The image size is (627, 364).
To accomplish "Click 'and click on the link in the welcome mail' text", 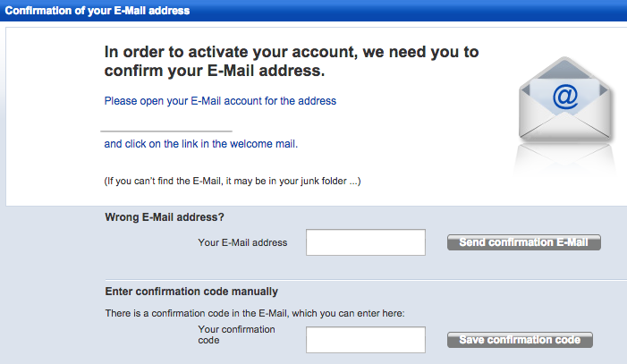I will (x=201, y=144).
